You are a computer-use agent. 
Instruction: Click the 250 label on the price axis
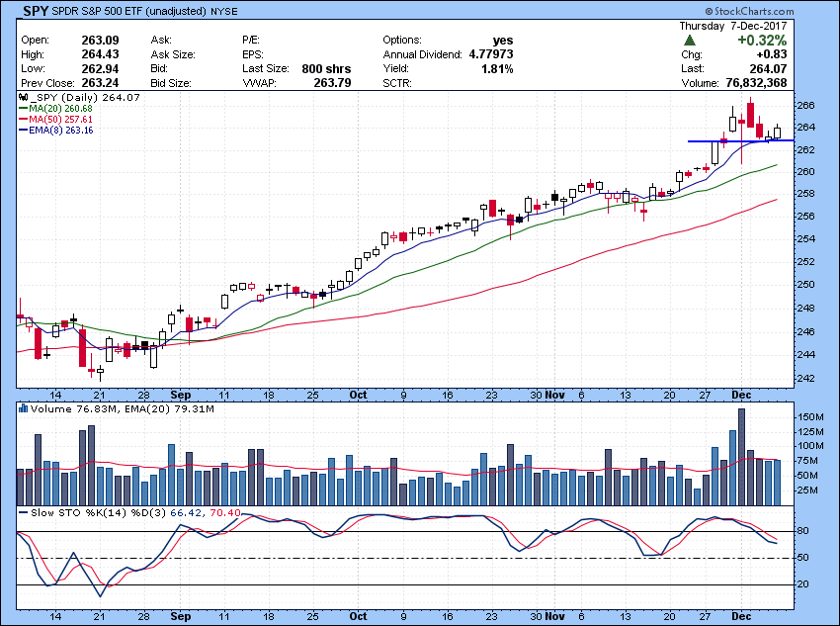(x=805, y=285)
